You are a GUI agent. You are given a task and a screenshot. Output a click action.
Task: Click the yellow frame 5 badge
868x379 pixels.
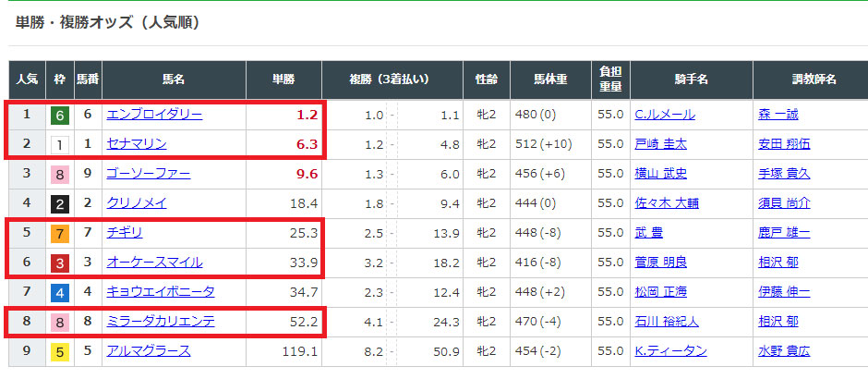pos(59,350)
